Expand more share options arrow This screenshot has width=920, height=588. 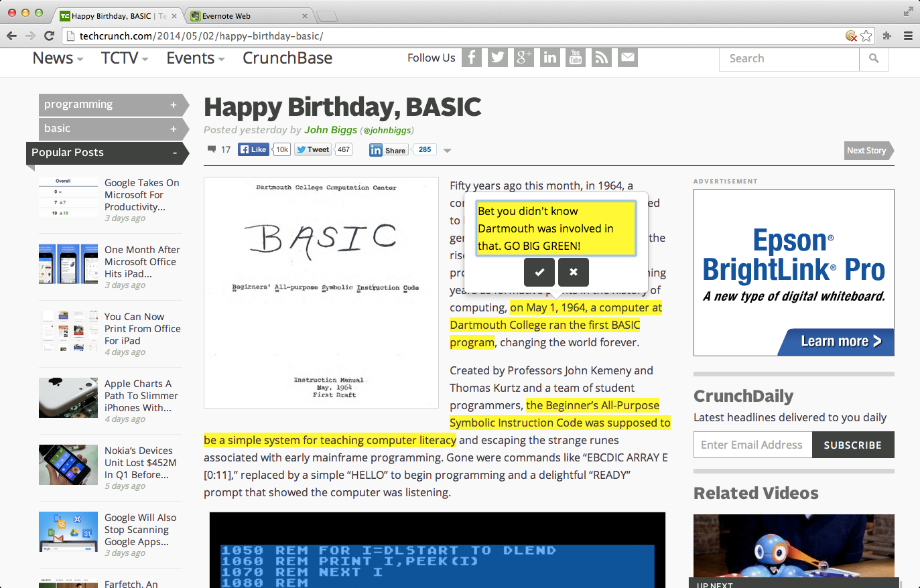pyautogui.click(x=448, y=150)
